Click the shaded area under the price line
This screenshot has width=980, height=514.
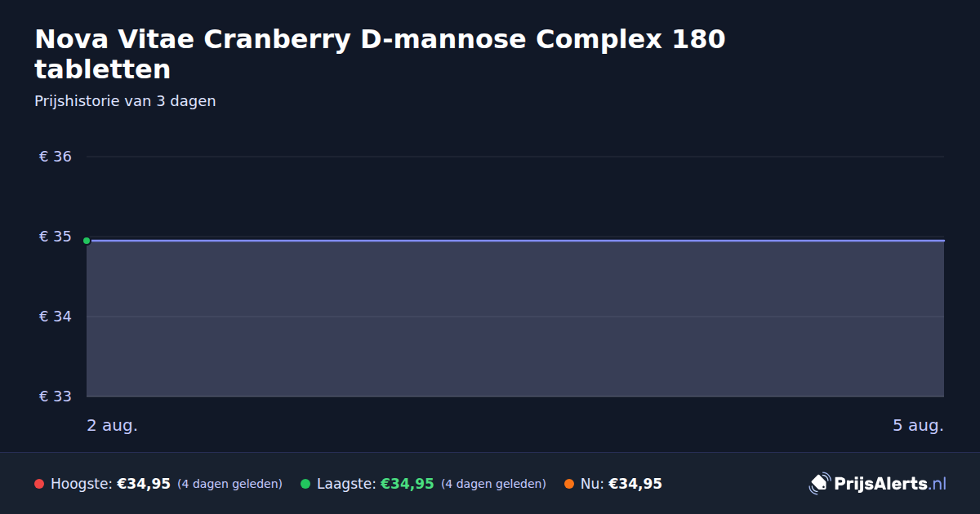[515, 319]
